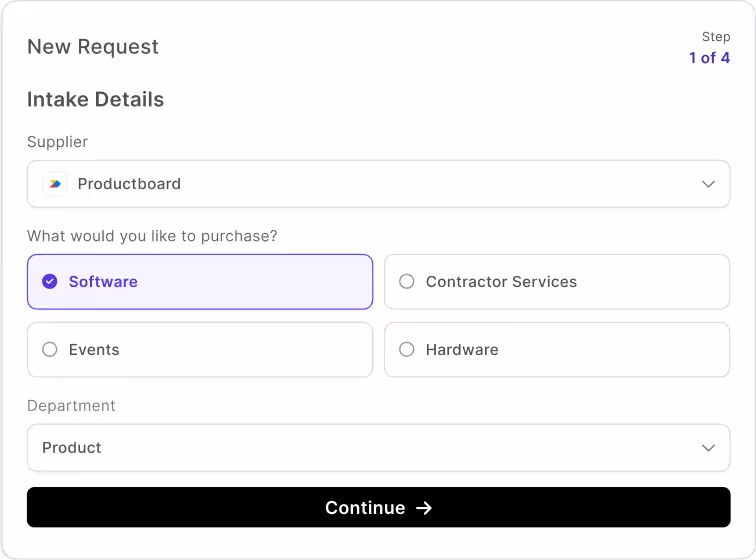Click the Events label text
The width and height of the screenshot is (756, 560).
94,350
